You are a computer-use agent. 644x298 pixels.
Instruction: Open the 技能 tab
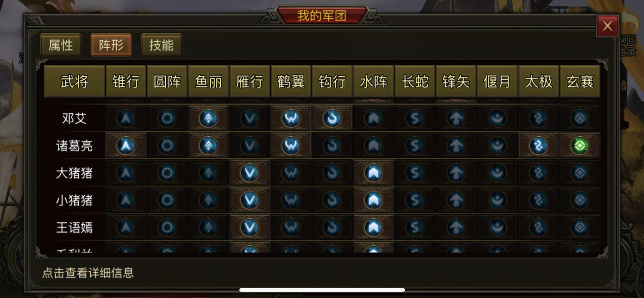pyautogui.click(x=161, y=45)
